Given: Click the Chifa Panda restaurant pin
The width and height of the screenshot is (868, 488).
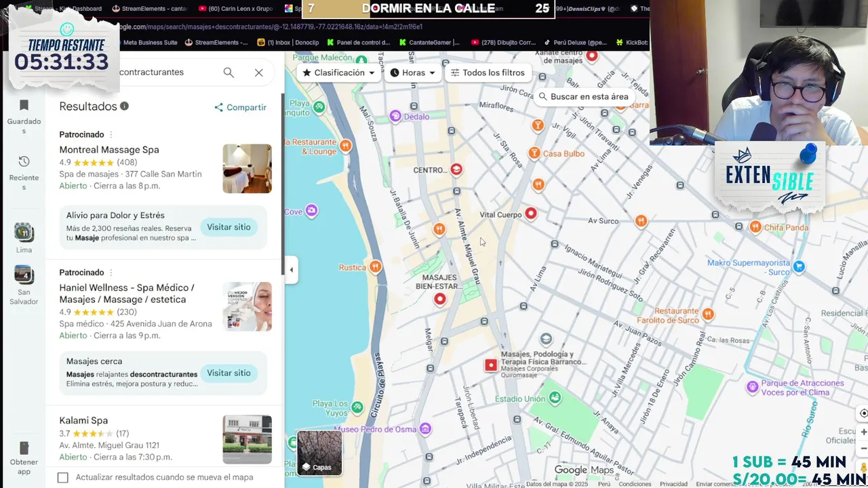Looking at the screenshot, I should (755, 227).
